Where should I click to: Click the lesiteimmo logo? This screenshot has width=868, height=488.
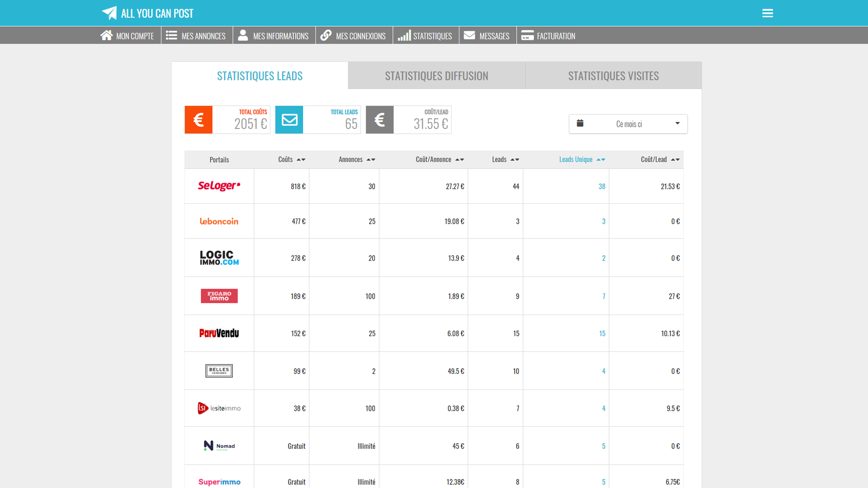pyautogui.click(x=219, y=408)
